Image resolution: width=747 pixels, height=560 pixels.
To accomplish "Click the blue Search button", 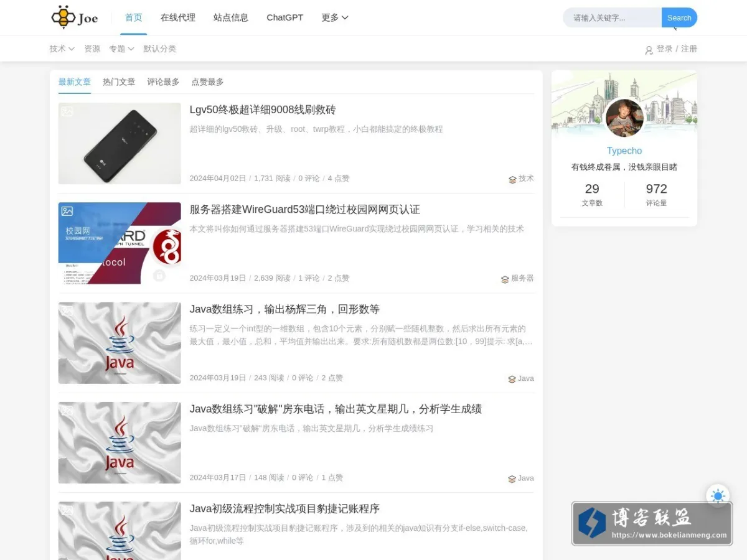I will (x=679, y=17).
